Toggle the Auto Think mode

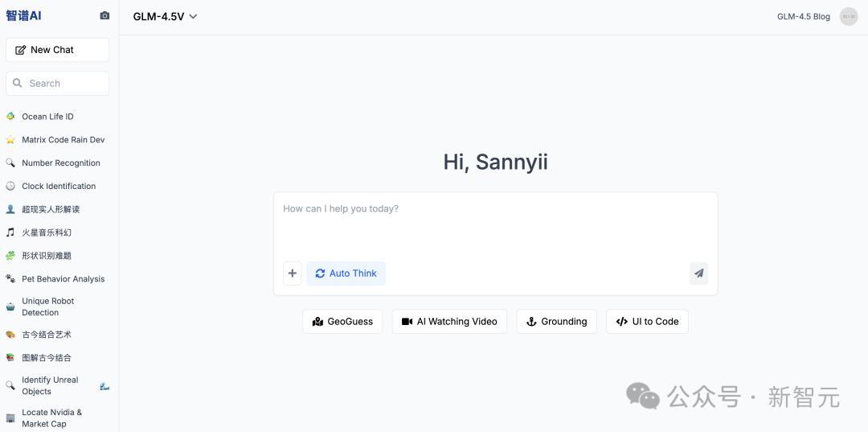[346, 274]
